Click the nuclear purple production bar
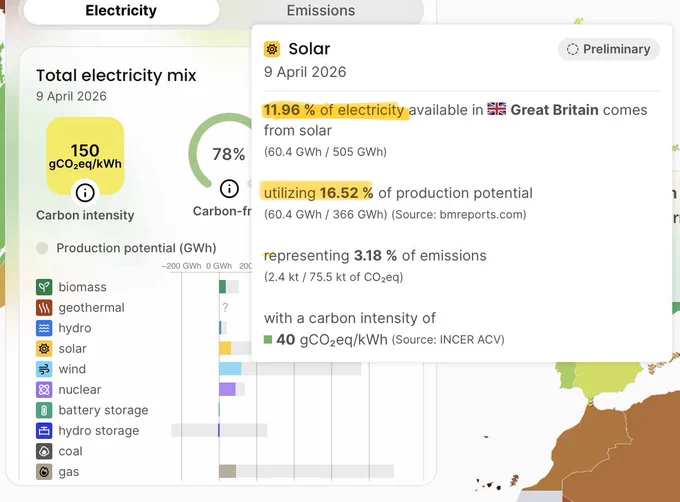This screenshot has width=680, height=502. click(x=227, y=389)
